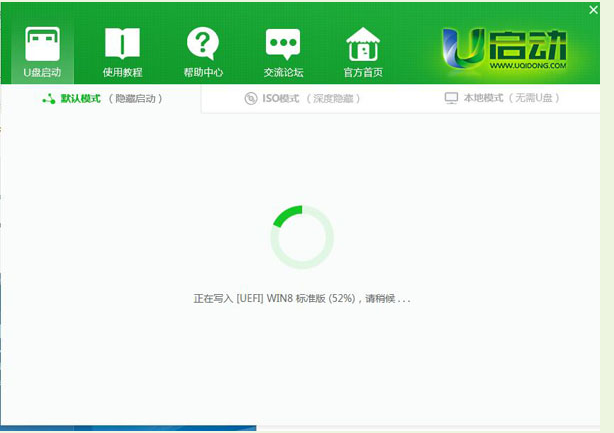Click the www.uqidong.com website text
Screen dimensions: 614x433
(x=528, y=67)
